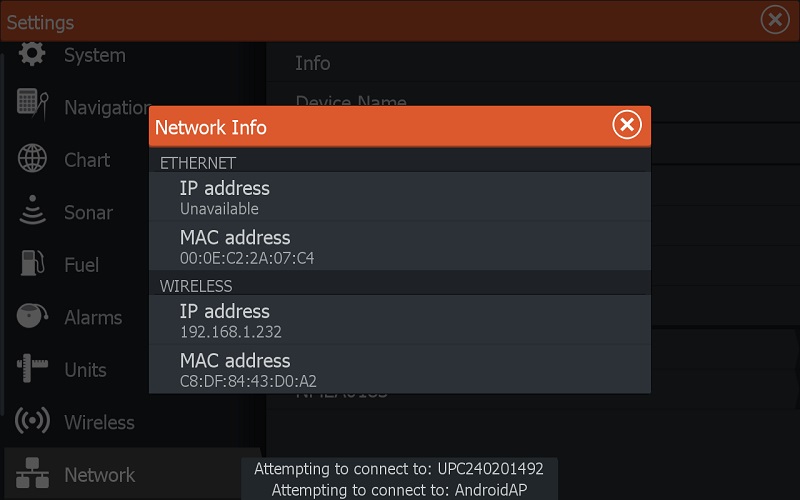800x500 pixels.
Task: Click the Chart globe icon
Action: click(32, 159)
